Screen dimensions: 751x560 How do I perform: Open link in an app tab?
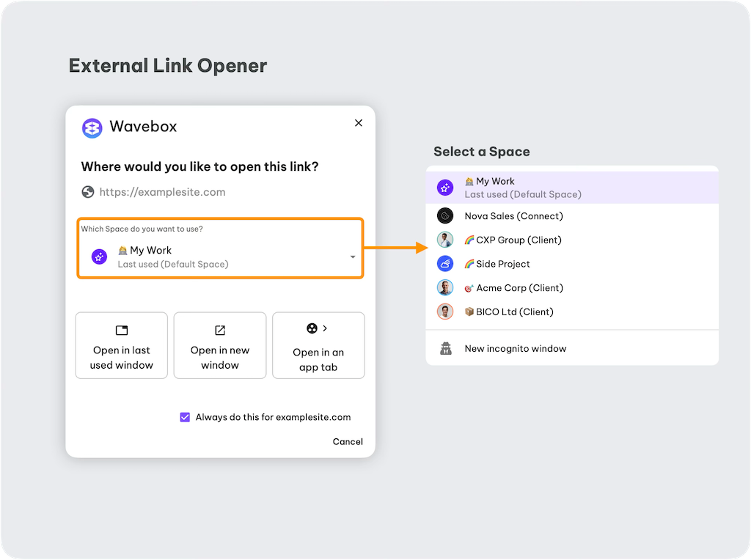(x=318, y=346)
